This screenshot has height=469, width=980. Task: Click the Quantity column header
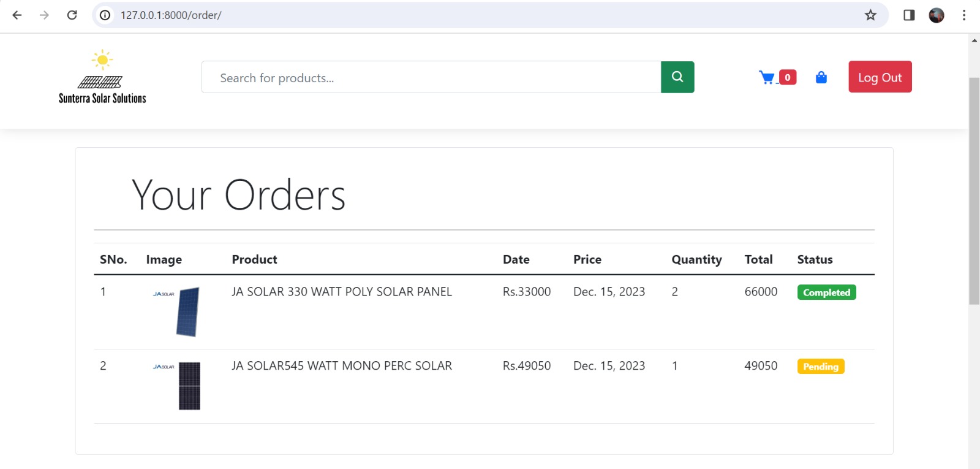pos(696,259)
